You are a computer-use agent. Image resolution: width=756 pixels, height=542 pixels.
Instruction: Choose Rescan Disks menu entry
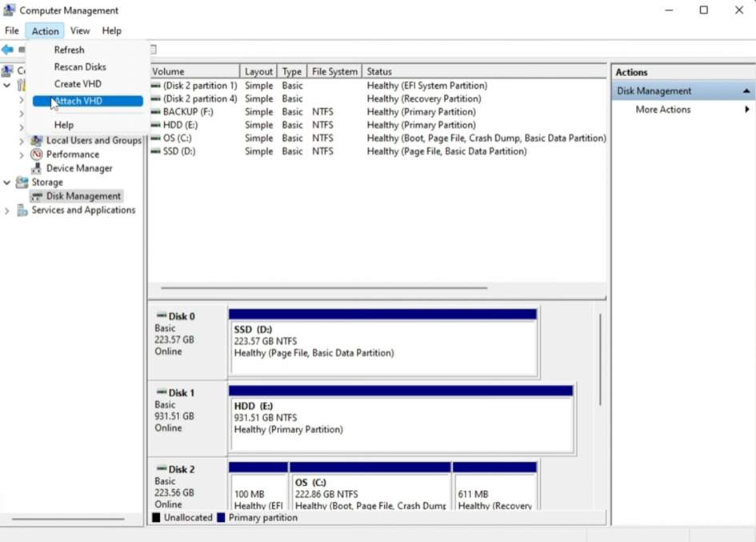click(x=80, y=67)
